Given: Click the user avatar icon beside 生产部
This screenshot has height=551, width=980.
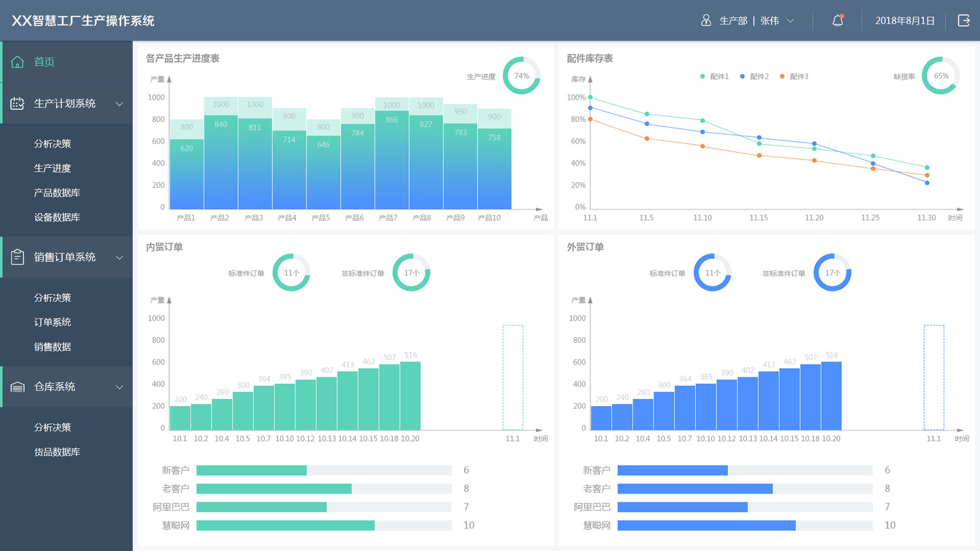Looking at the screenshot, I should click(x=706, y=21).
